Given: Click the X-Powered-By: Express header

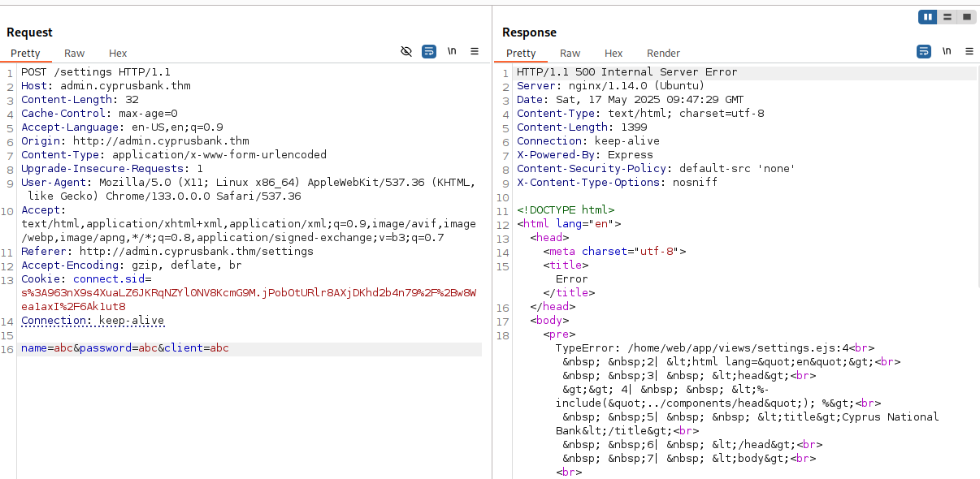Looking at the screenshot, I should click(x=585, y=155).
